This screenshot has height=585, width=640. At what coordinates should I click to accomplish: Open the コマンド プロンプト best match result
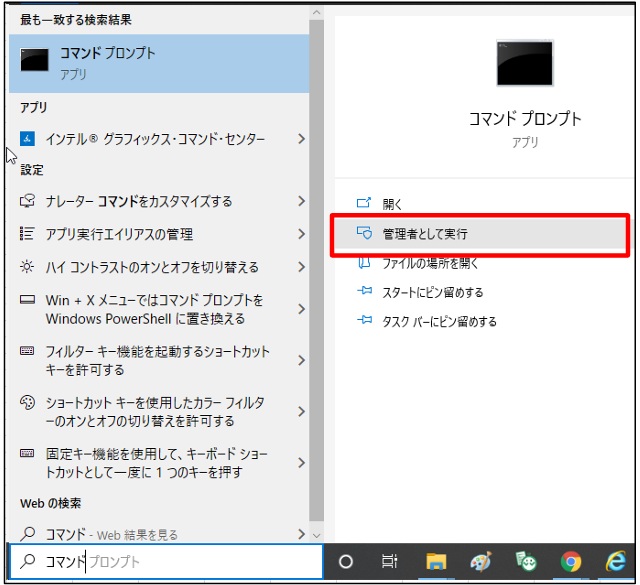click(x=159, y=63)
